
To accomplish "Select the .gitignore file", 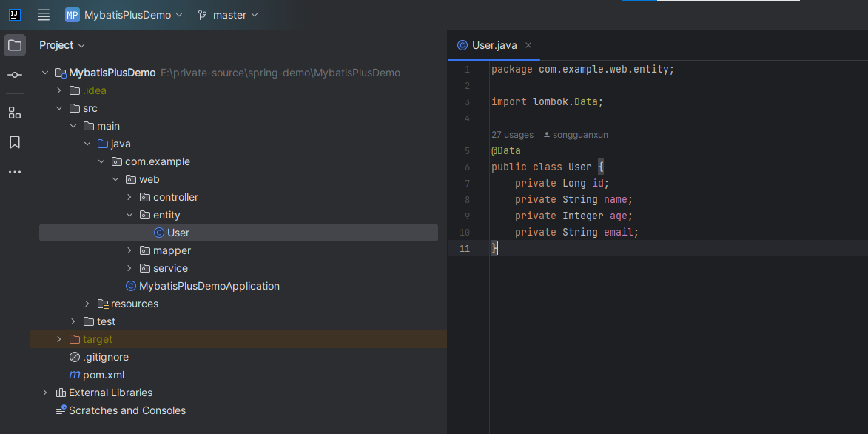I will point(106,357).
